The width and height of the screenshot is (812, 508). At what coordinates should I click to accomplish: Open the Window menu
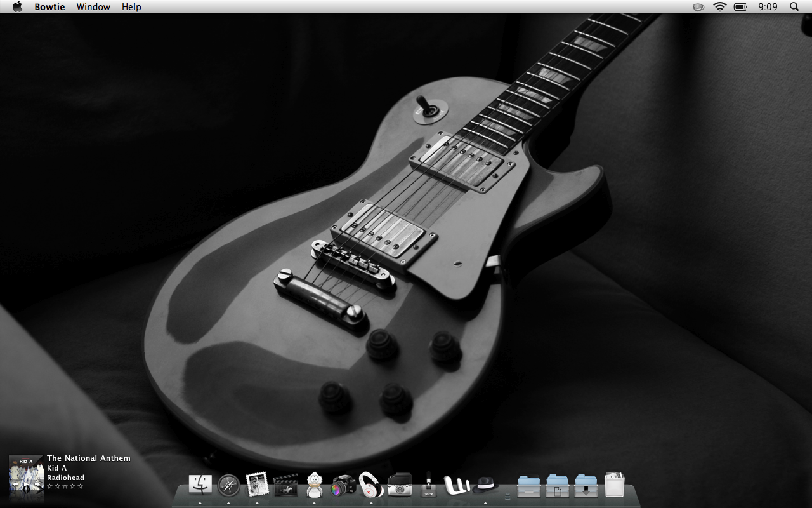(x=93, y=6)
